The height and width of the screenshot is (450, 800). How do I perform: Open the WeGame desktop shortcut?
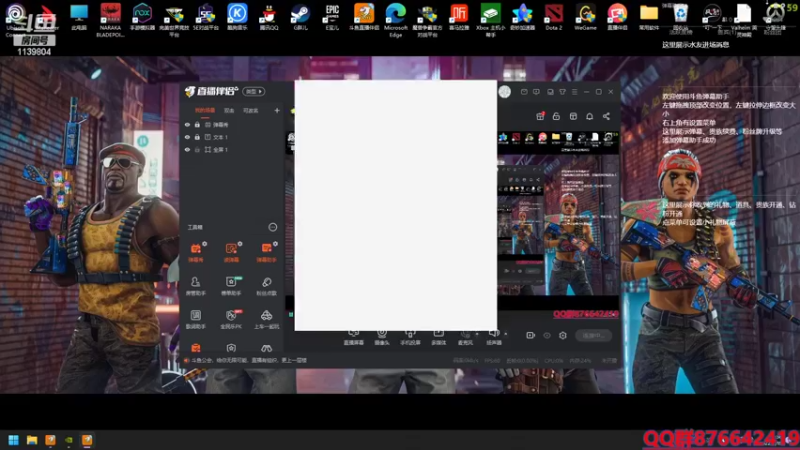tap(585, 17)
